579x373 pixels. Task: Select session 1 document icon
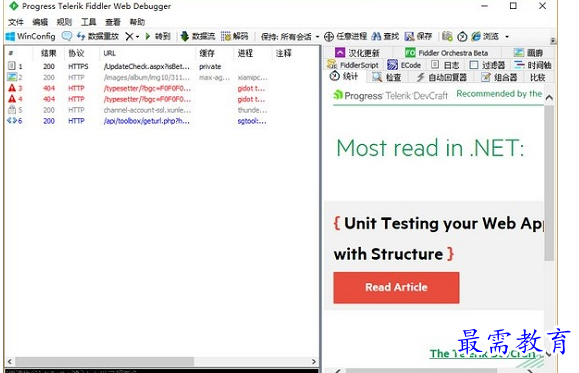11,66
